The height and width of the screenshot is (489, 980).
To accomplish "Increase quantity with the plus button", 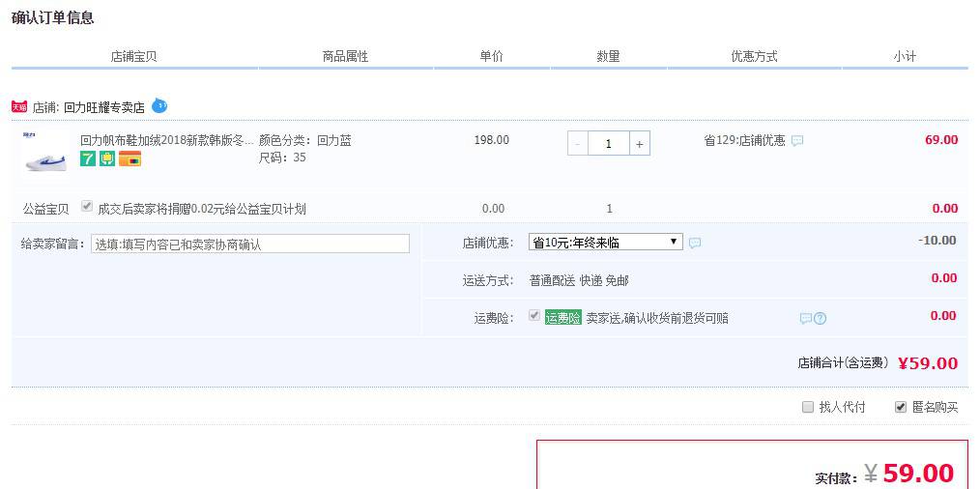I will 639,144.
